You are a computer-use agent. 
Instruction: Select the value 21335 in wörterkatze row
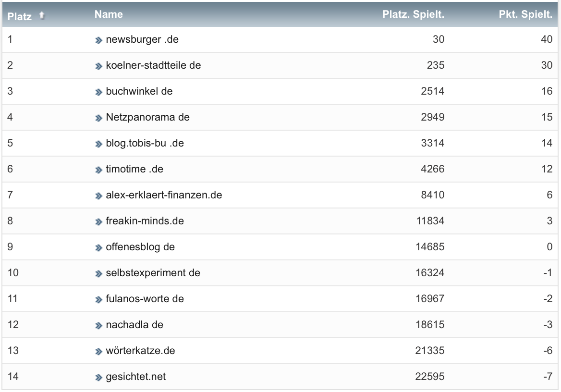430,351
